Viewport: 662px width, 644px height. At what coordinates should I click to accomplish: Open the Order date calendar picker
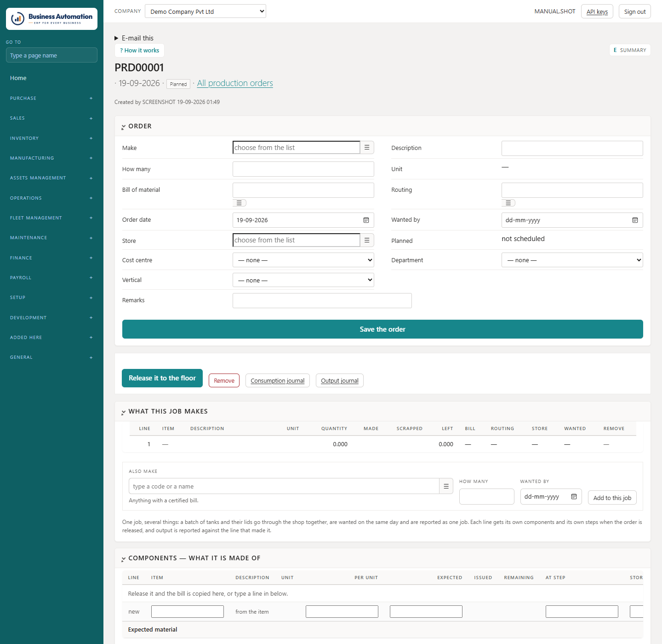tap(366, 220)
